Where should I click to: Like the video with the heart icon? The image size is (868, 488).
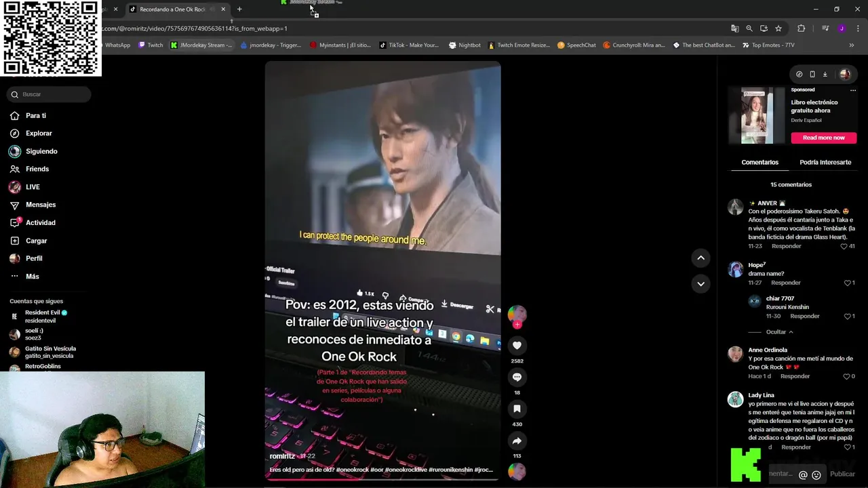(x=517, y=345)
